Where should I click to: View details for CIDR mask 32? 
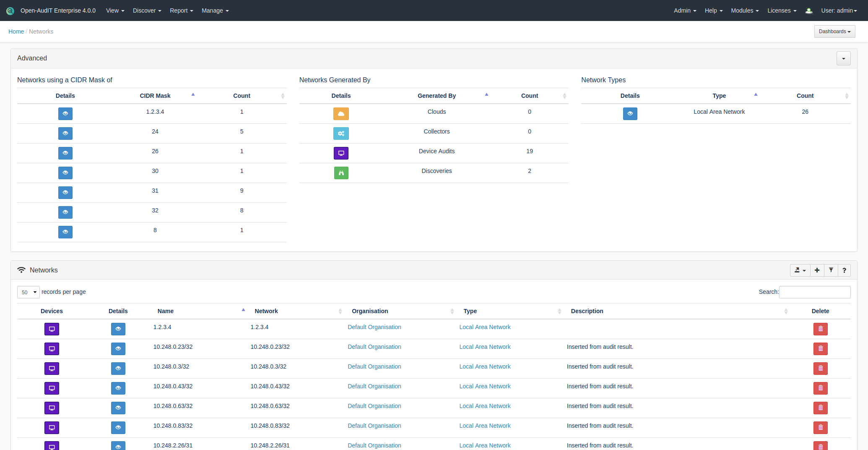(x=65, y=212)
